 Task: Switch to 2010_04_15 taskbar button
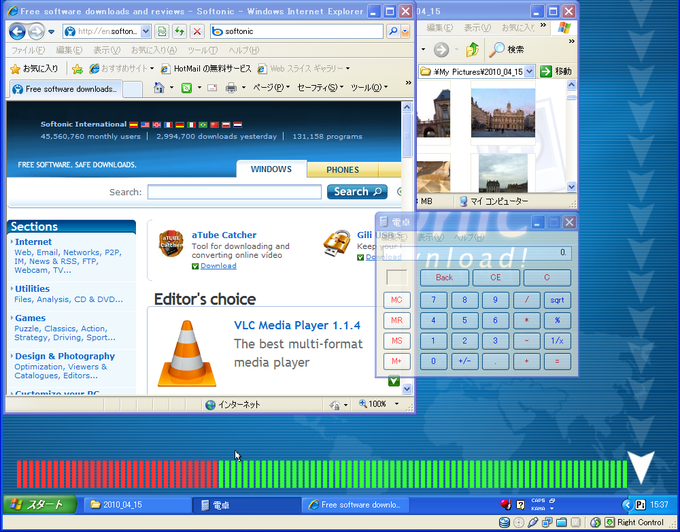137,505
